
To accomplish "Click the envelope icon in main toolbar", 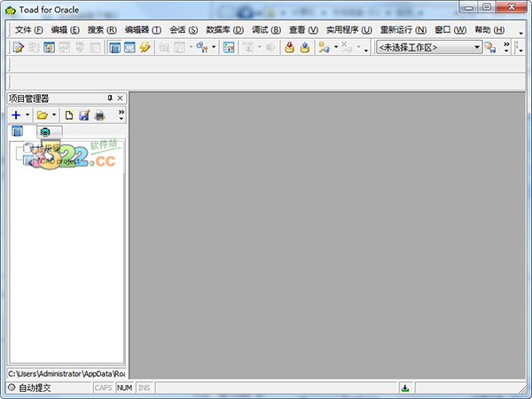I will tap(130, 48).
